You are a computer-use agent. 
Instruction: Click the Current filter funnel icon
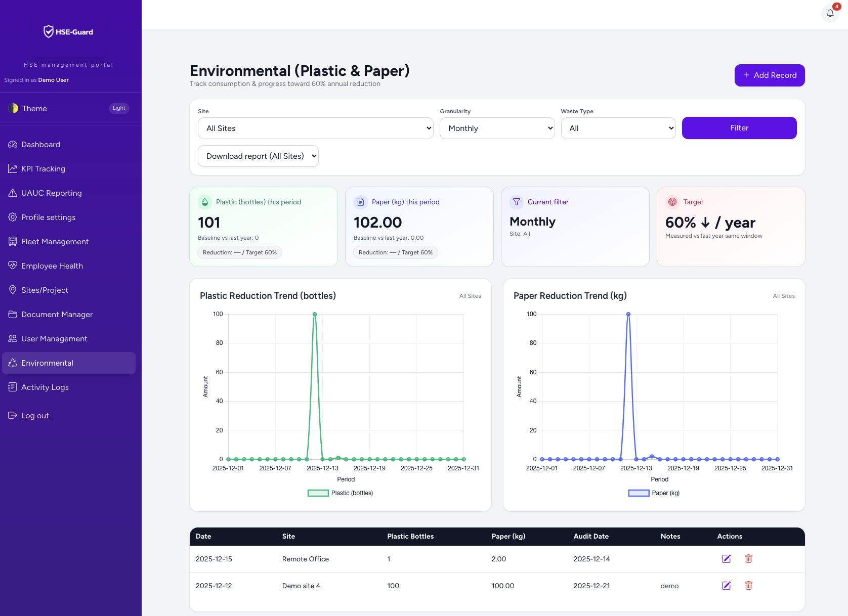click(517, 202)
